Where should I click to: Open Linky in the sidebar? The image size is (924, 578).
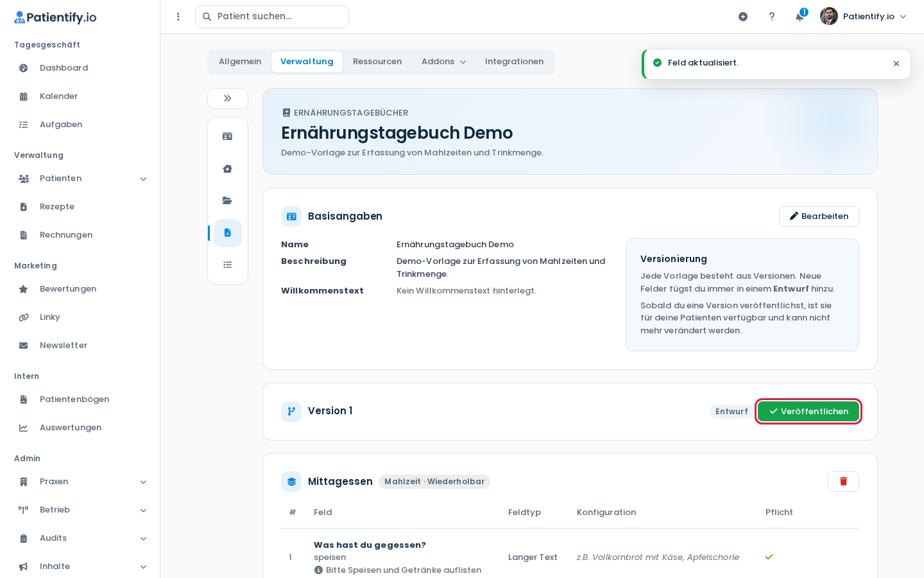coord(80,317)
